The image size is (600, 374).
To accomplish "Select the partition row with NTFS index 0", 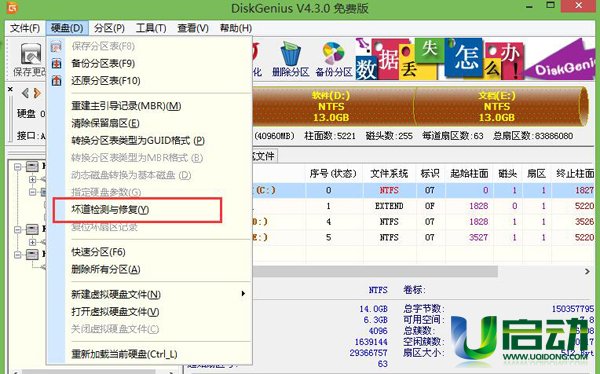I will [423, 190].
